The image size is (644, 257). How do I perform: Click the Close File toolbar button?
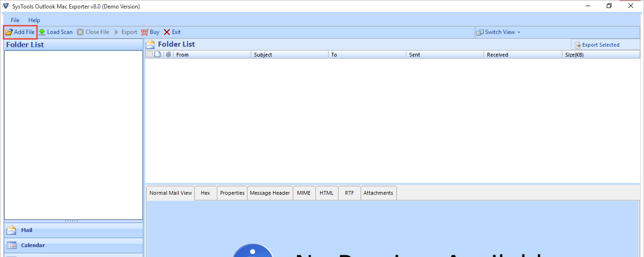pyautogui.click(x=93, y=32)
